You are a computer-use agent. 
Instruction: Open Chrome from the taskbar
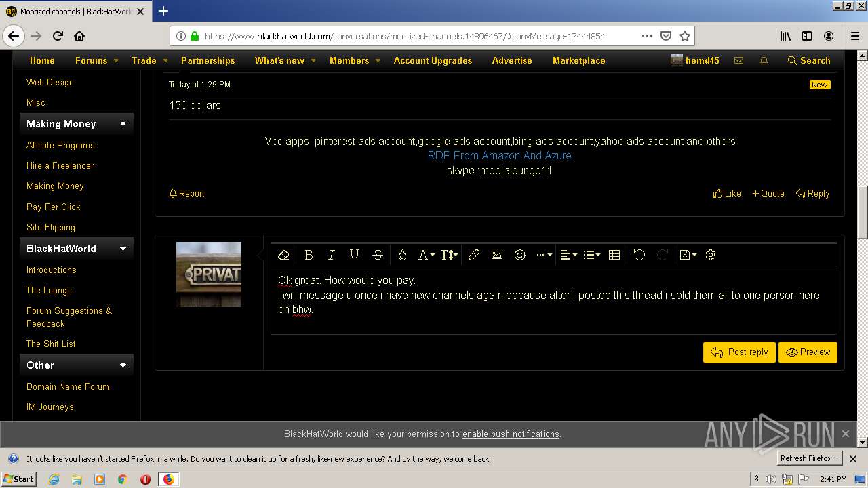(122, 479)
